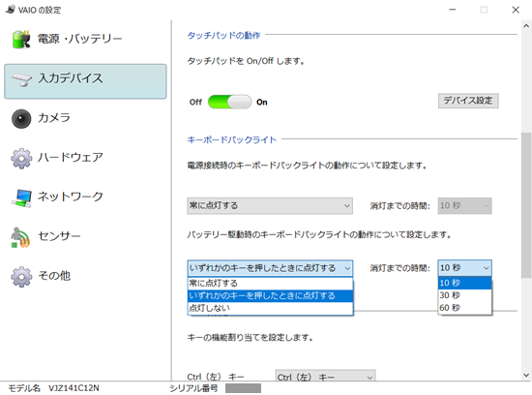This screenshot has width=532, height=395.
Task: Select 10 秒 in the timeout list
Action: 464,283
